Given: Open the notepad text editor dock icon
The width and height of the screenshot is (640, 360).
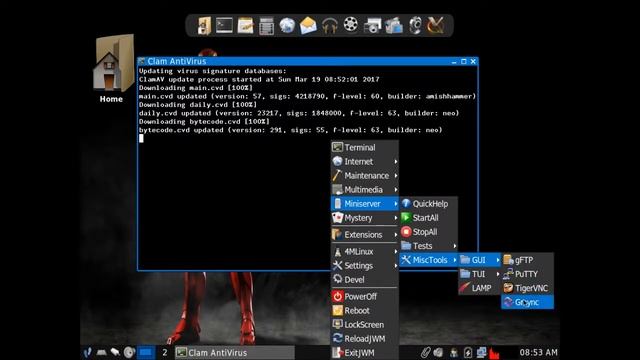Looking at the screenshot, I should 245,26.
